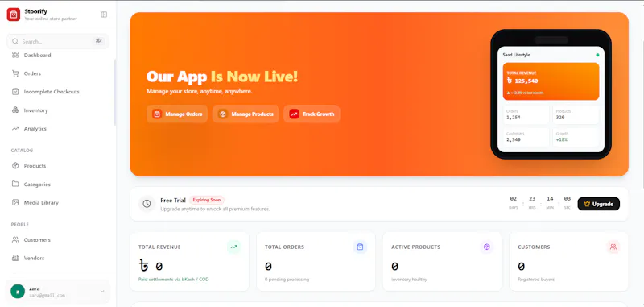Collapse the sidebar with the panel icon
This screenshot has height=307, width=644.
(104, 15)
